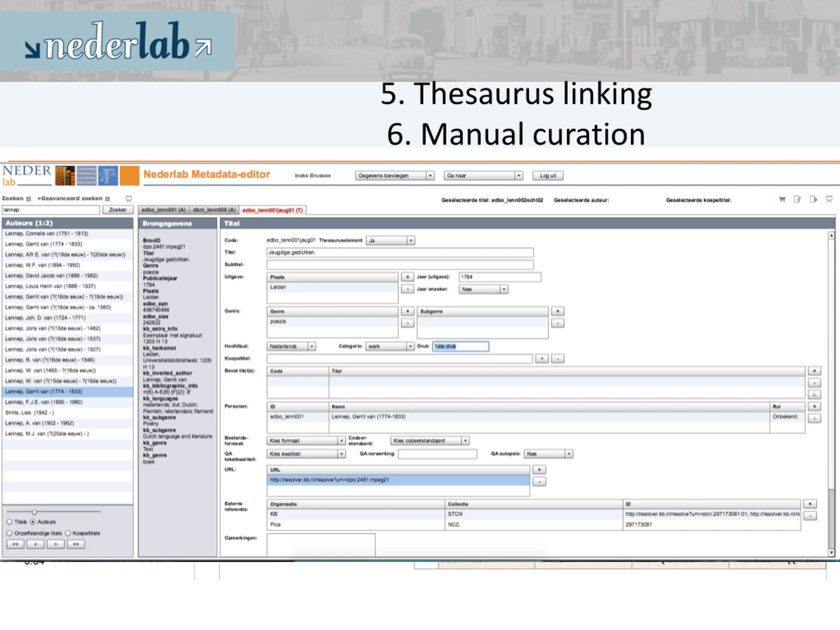
Task: Select author Lennep, Cornelis van (1751 - 1813)
Action: pos(68,234)
